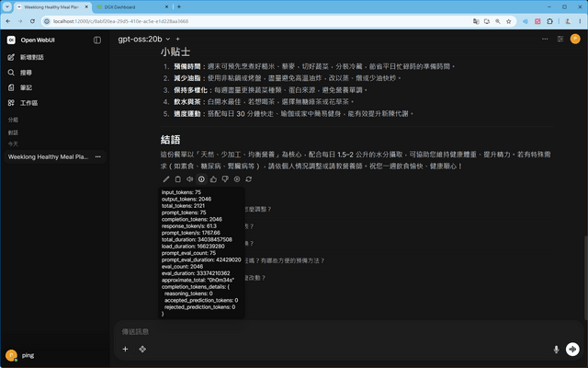
Task: Collapse the 對話 section in the sidebar
Action: pos(13,132)
